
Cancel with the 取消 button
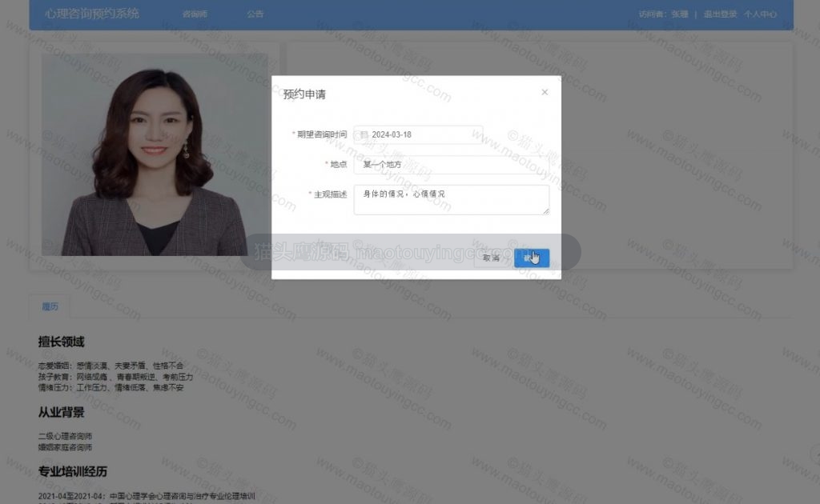[491, 258]
